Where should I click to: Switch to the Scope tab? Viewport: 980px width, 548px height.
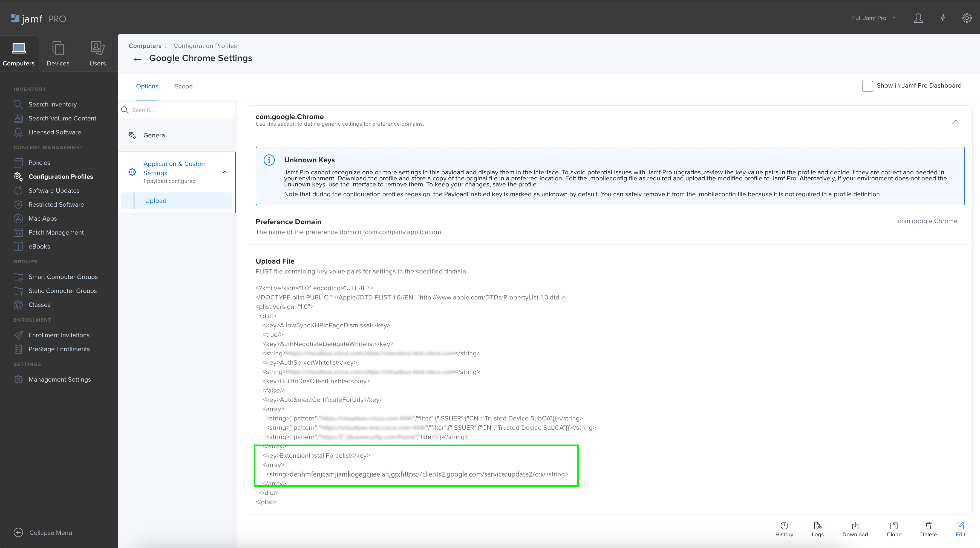tap(184, 86)
